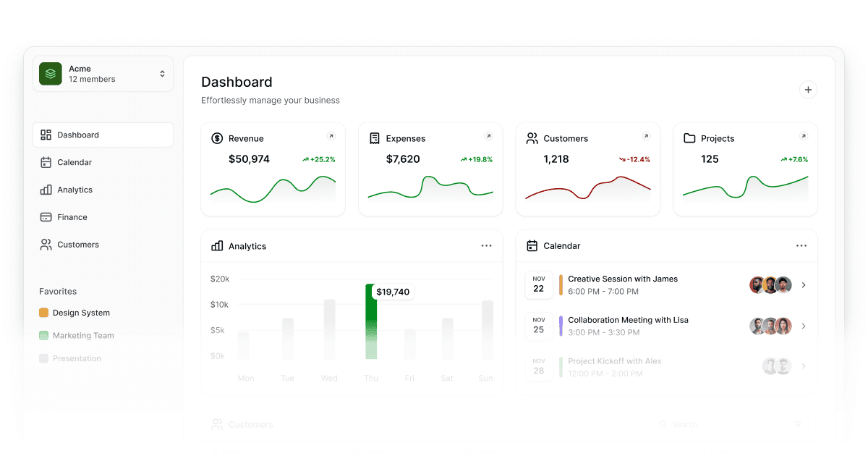
Task: Click the dollar icon on the Revenue card
Action: click(x=216, y=138)
